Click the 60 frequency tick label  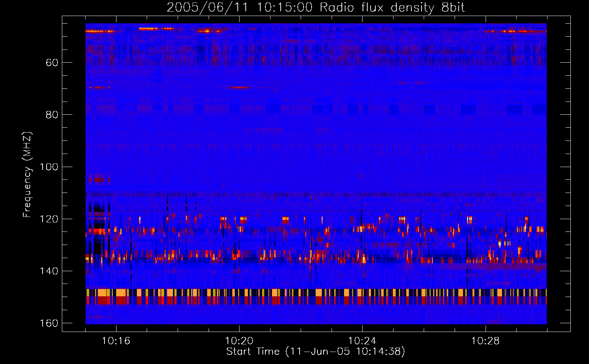pyautogui.click(x=52, y=63)
